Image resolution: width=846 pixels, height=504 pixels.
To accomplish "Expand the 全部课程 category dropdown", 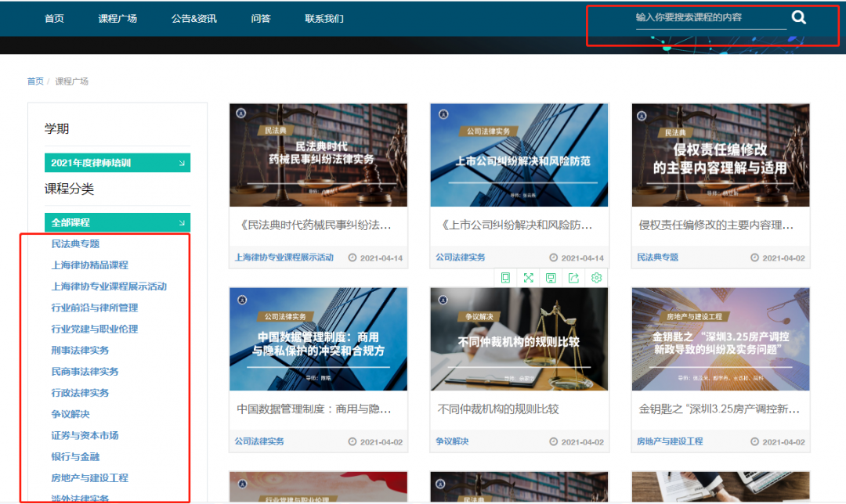I will [x=117, y=222].
